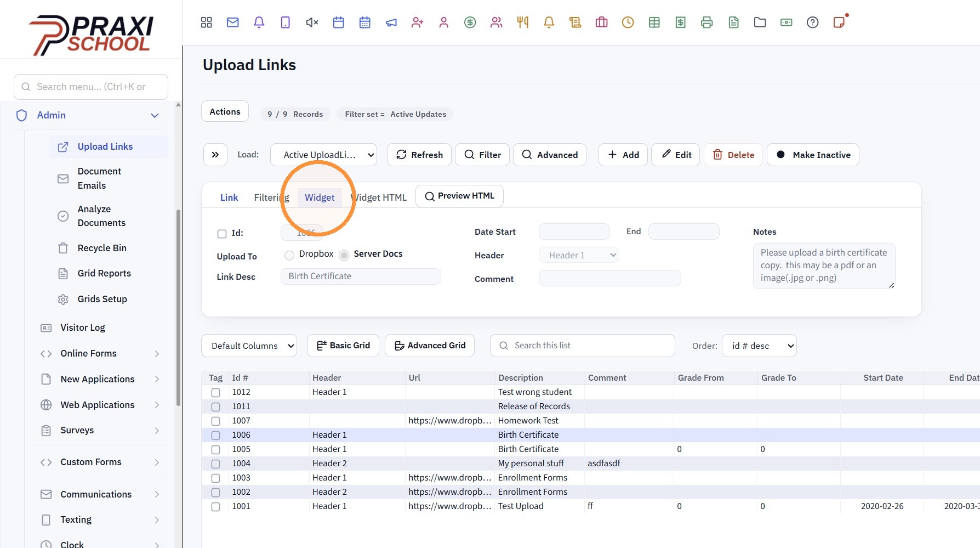This screenshot has height=548, width=980.
Task: Open the help question mark icon
Action: click(x=813, y=22)
